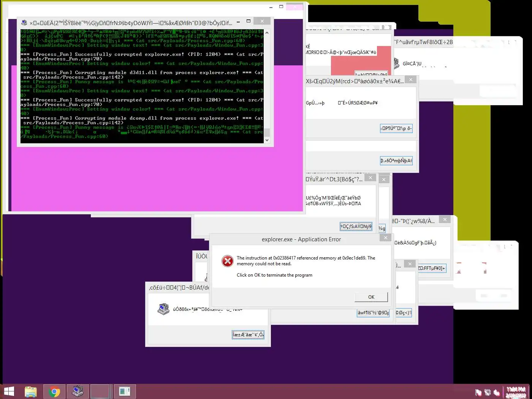The height and width of the screenshot is (399, 532).
Task: Click the 'F^uãvf'rµTwF8!õŒ÷2B' window title
Action: pos(424,42)
